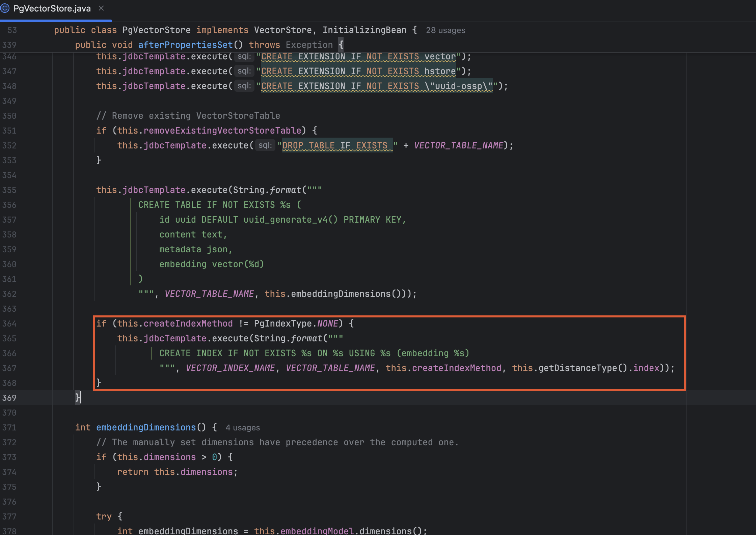Viewport: 756px width, 535px height.
Task: Click createIndexMethod field on line 364
Action: (188, 323)
